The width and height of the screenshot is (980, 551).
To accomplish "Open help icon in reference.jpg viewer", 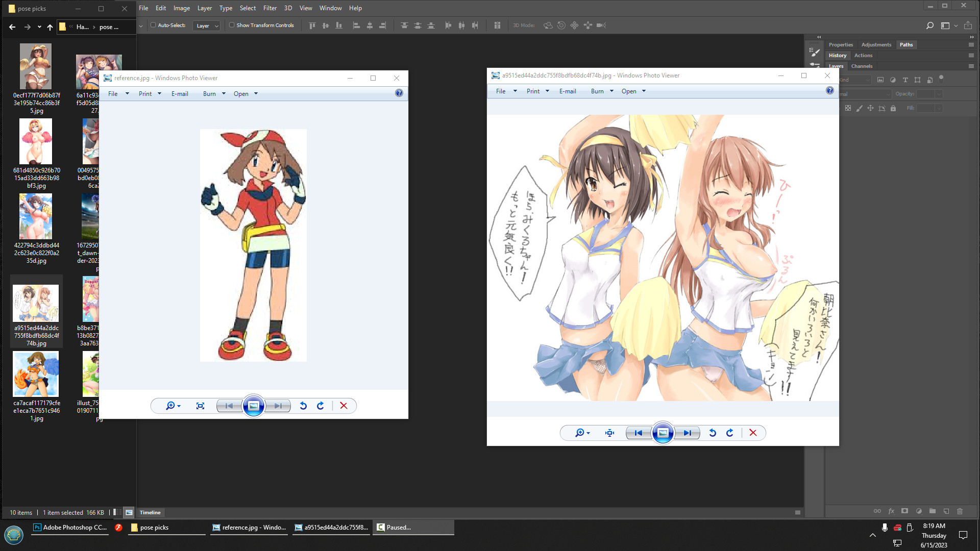I will [x=399, y=93].
